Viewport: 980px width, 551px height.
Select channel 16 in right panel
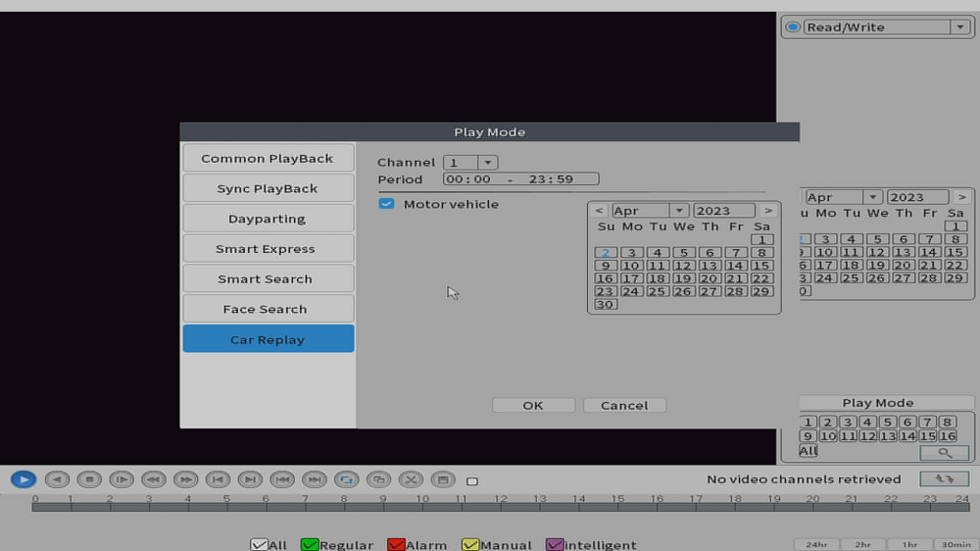click(948, 436)
